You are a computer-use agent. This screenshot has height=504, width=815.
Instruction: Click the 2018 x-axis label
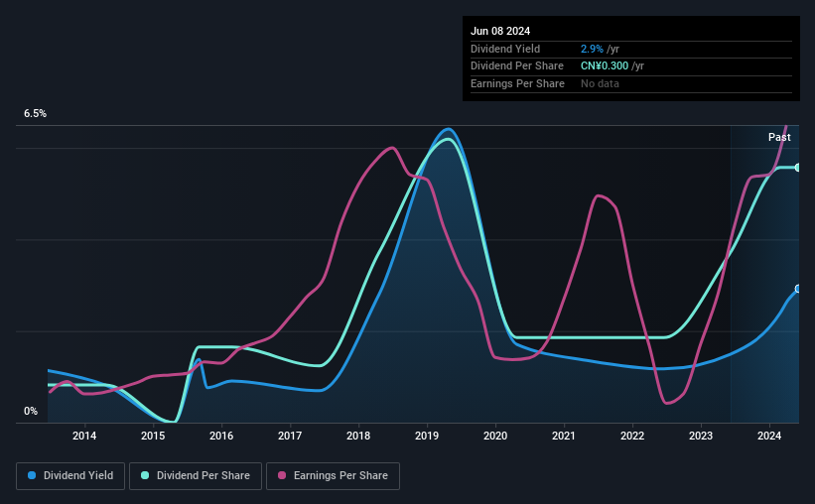click(x=358, y=436)
